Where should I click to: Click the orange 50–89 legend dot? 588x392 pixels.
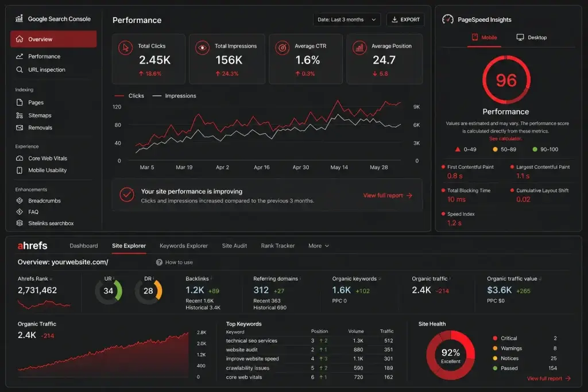(x=495, y=149)
